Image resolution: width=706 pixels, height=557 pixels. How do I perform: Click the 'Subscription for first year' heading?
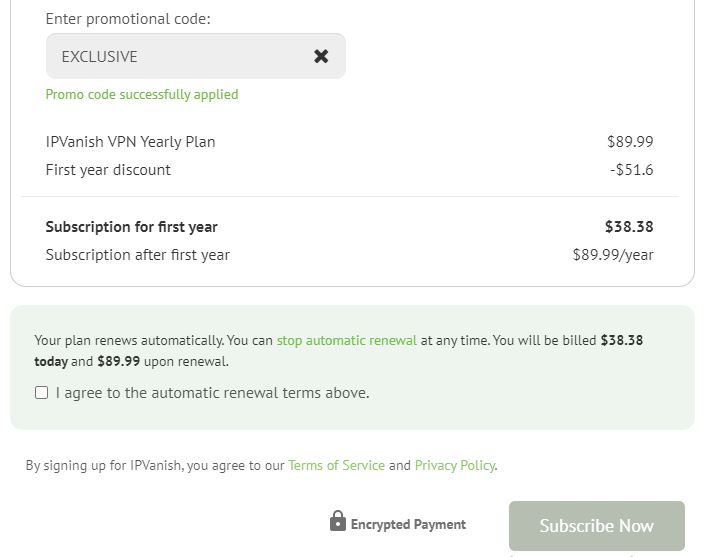[x=131, y=227]
